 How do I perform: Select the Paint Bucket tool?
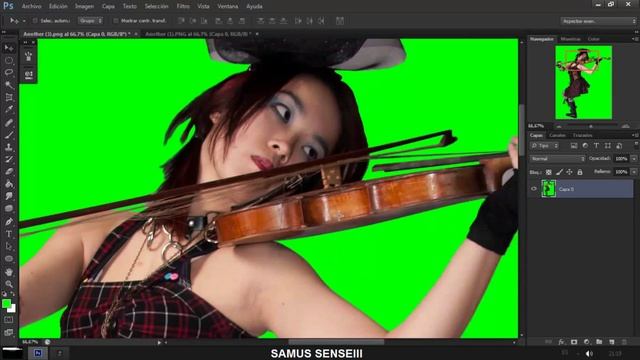(x=9, y=184)
